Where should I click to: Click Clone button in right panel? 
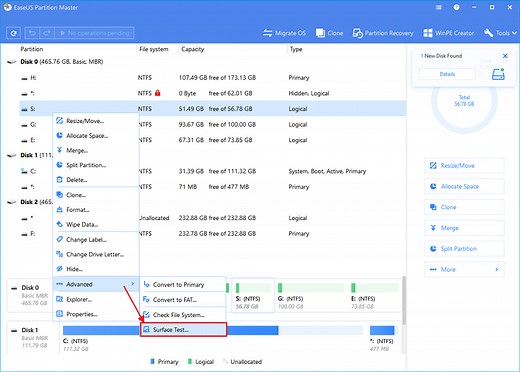(x=464, y=207)
